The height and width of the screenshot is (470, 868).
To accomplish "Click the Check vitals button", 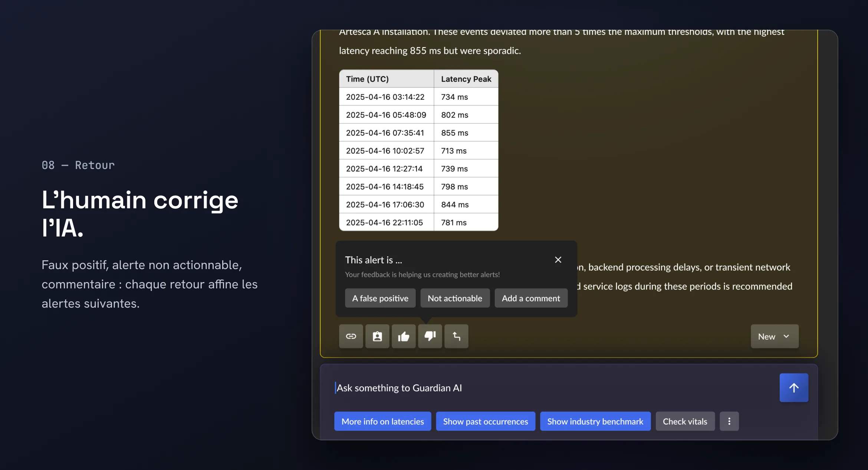I will [x=685, y=421].
